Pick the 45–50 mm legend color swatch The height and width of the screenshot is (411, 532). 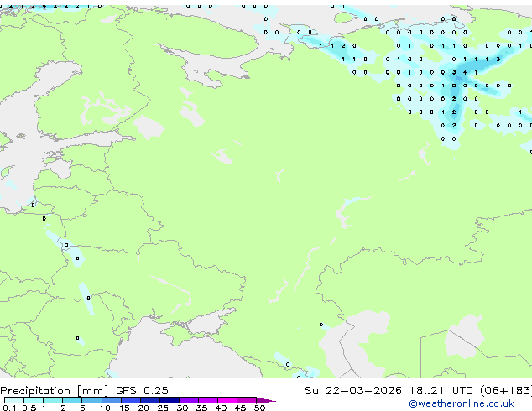pos(247,400)
